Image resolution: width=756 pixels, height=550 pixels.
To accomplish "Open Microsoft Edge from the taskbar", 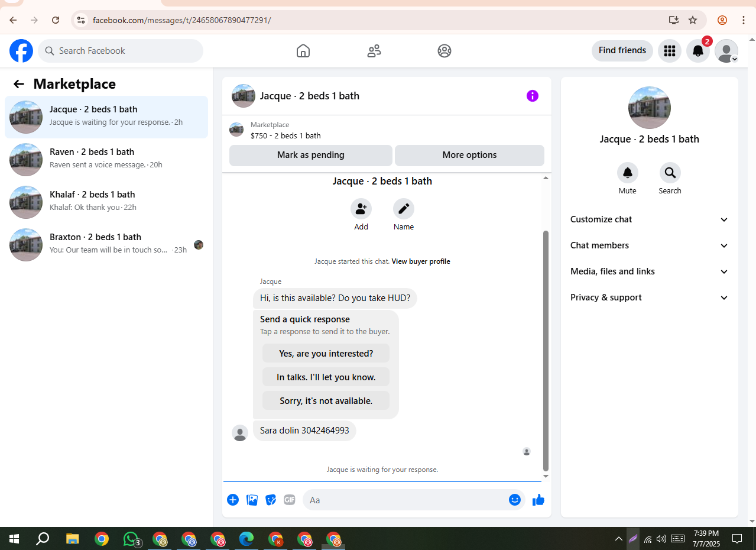I will pyautogui.click(x=246, y=539).
